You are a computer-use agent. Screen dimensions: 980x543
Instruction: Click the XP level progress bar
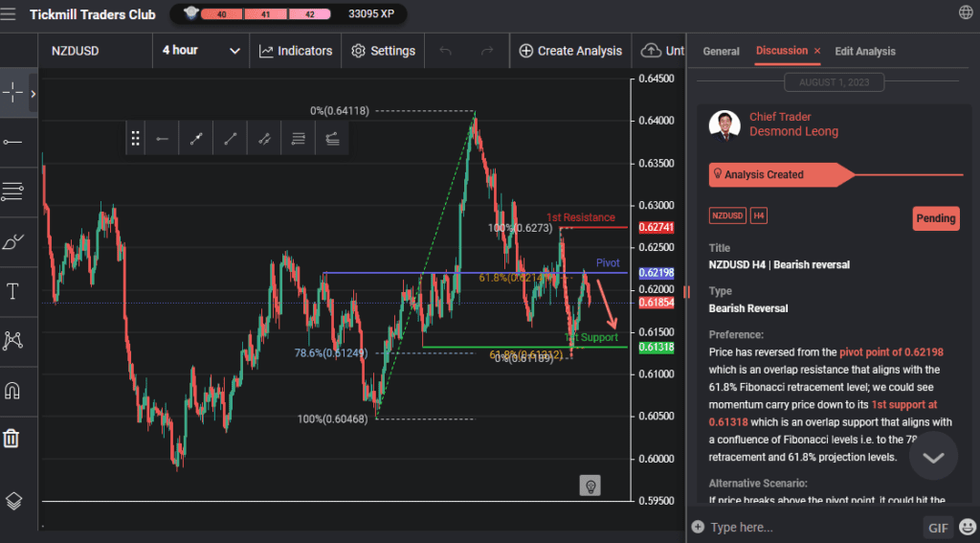[x=266, y=13]
